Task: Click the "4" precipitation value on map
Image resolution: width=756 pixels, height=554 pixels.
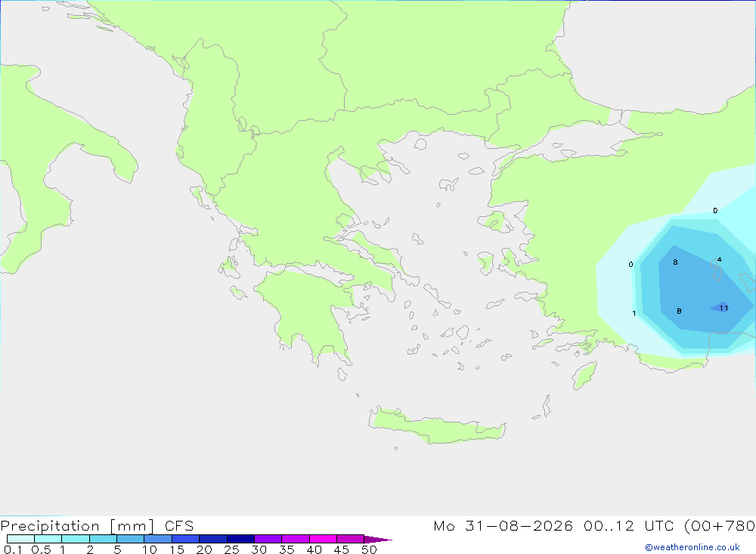Action: click(x=720, y=259)
